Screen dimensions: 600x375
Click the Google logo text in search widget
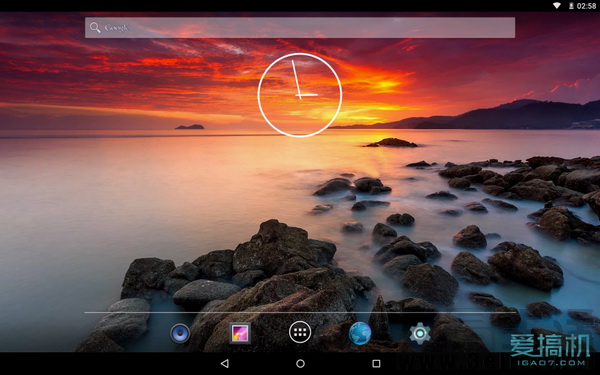point(116,28)
